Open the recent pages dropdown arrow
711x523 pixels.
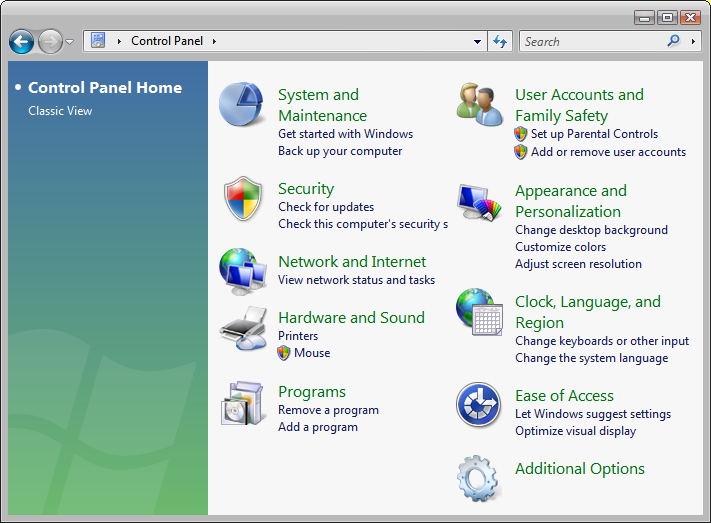(69, 42)
